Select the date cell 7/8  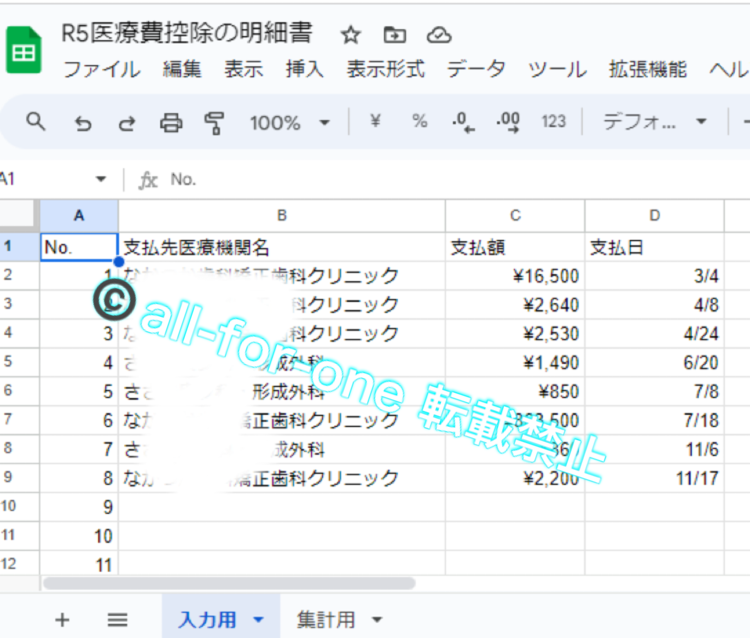[x=654, y=392]
